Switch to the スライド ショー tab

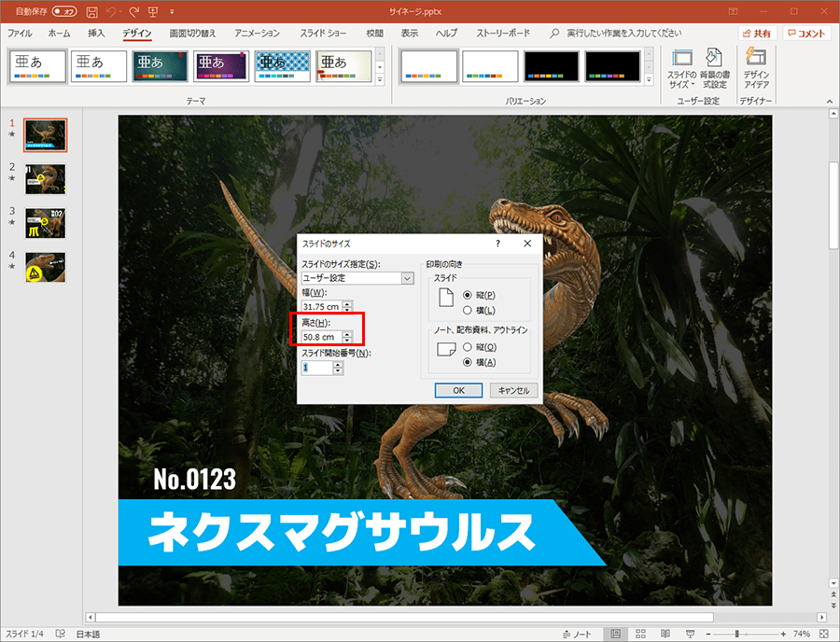323,34
